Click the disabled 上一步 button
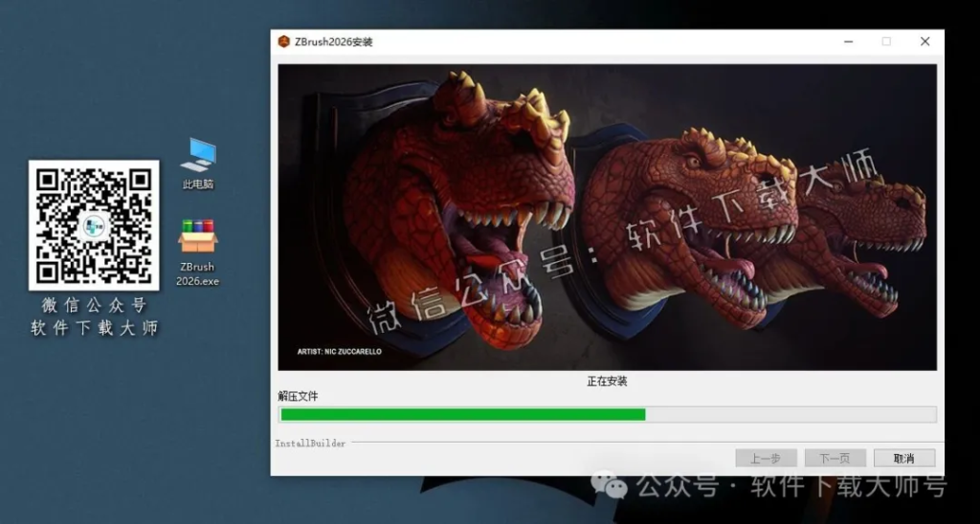Screen dimensions: 980x524 (766, 458)
